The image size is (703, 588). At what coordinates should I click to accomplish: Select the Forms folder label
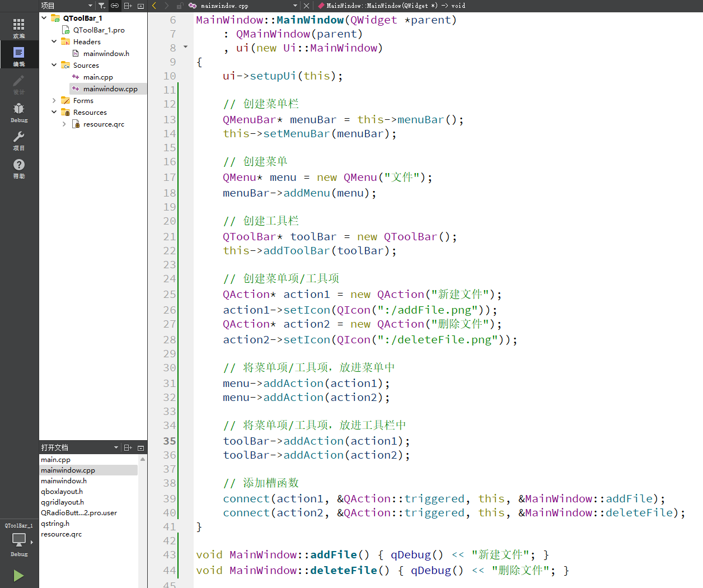83,100
